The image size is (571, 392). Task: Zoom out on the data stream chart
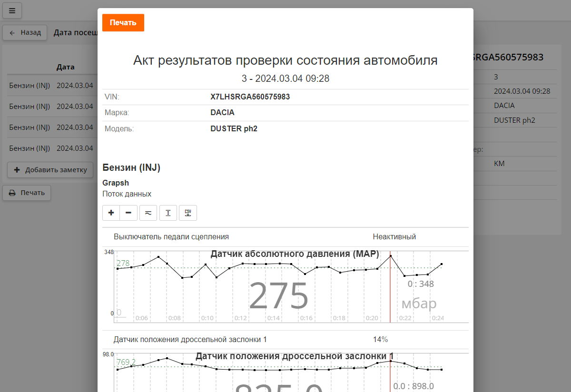click(128, 213)
